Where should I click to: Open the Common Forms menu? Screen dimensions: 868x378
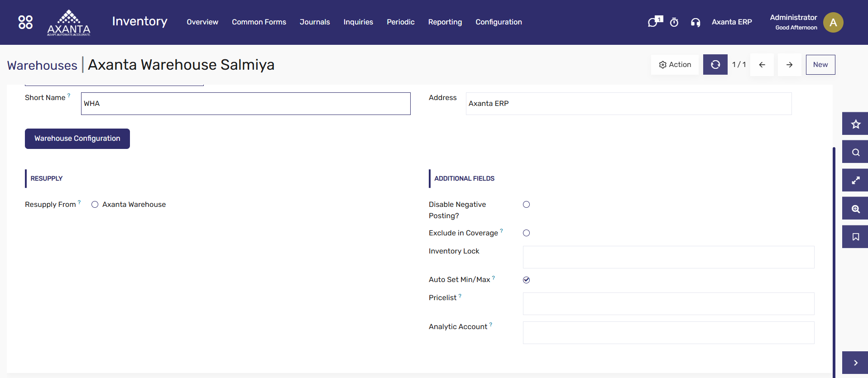pyautogui.click(x=259, y=22)
